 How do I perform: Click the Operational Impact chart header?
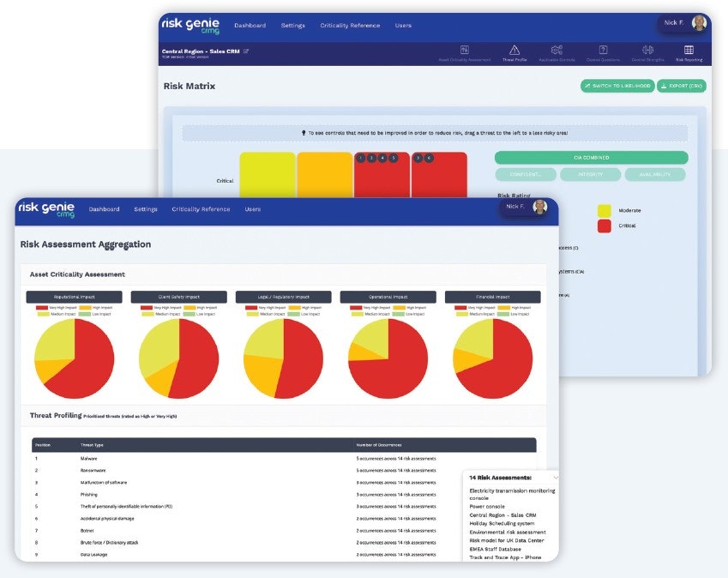(x=388, y=297)
